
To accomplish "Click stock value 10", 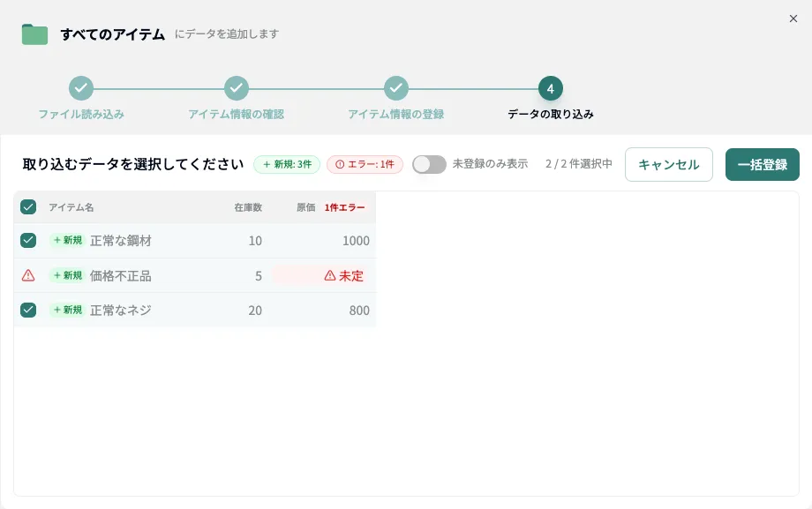I will (255, 241).
